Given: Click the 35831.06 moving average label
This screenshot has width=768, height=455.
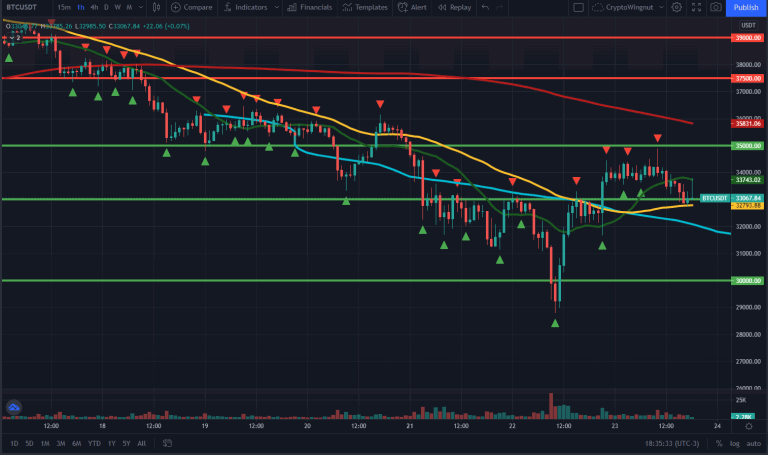Looking at the screenshot, I should (x=747, y=124).
